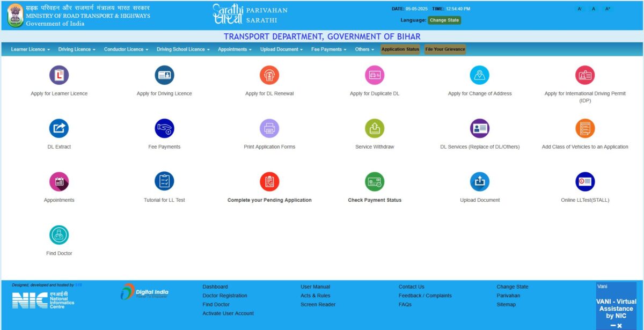Open the Fee Payments hand icon

click(x=164, y=128)
